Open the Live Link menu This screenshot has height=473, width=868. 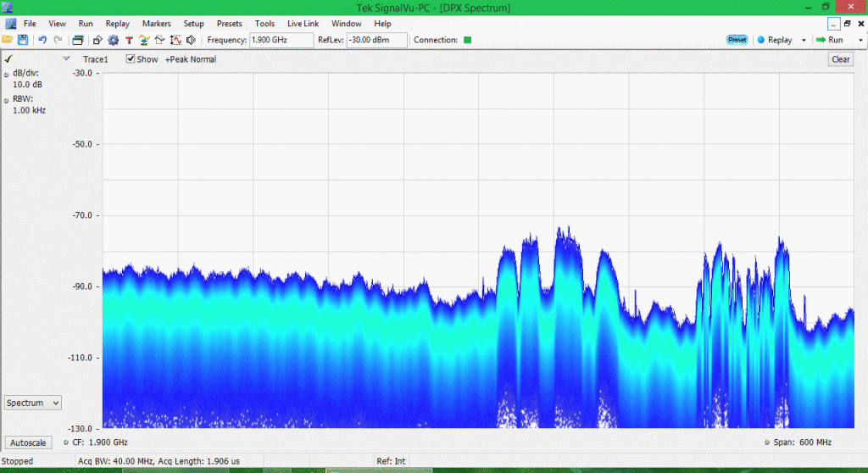[x=303, y=23]
